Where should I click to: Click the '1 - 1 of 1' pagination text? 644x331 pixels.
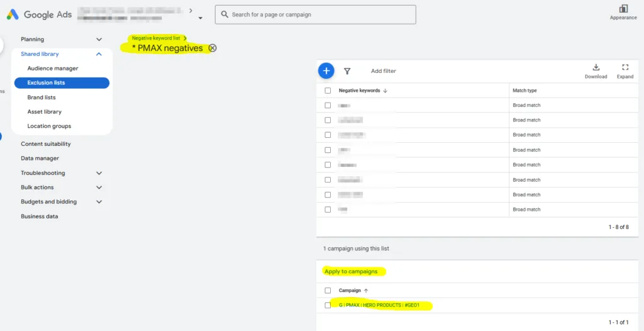(x=619, y=322)
